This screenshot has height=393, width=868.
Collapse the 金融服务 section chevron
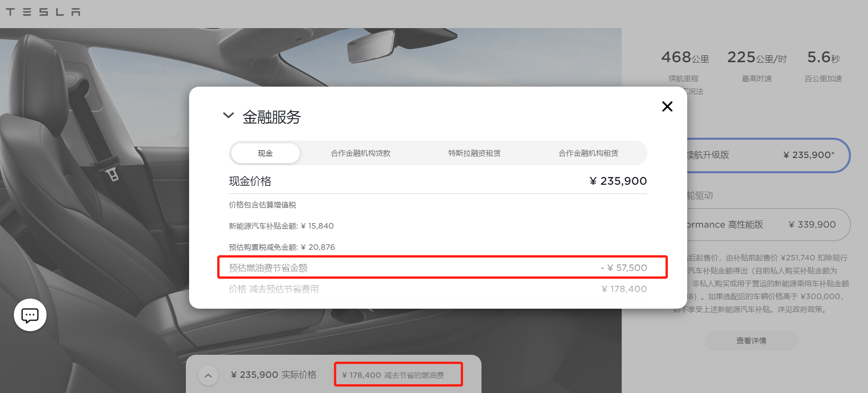click(228, 115)
